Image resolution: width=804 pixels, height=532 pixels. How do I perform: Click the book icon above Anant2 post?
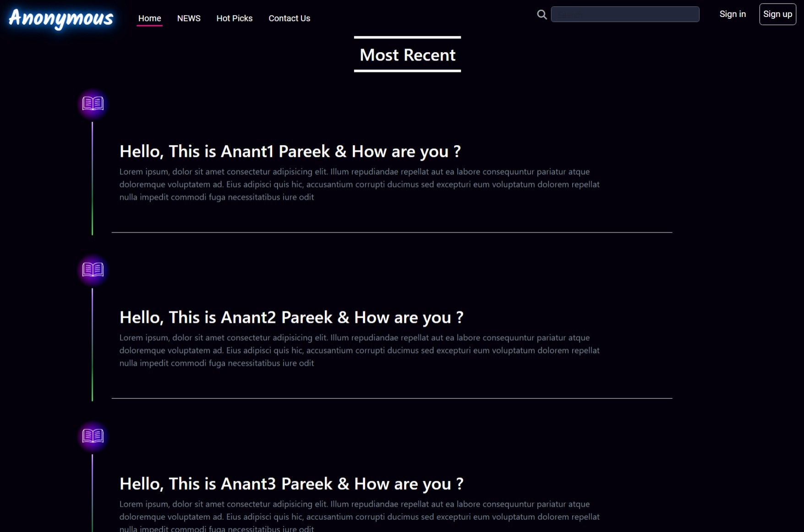93,270
